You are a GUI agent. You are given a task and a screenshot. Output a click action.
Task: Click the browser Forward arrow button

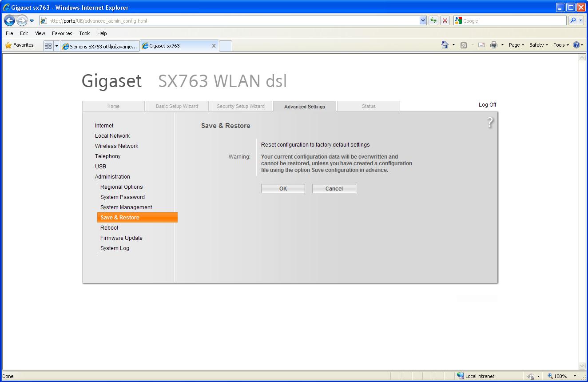pyautogui.click(x=22, y=20)
